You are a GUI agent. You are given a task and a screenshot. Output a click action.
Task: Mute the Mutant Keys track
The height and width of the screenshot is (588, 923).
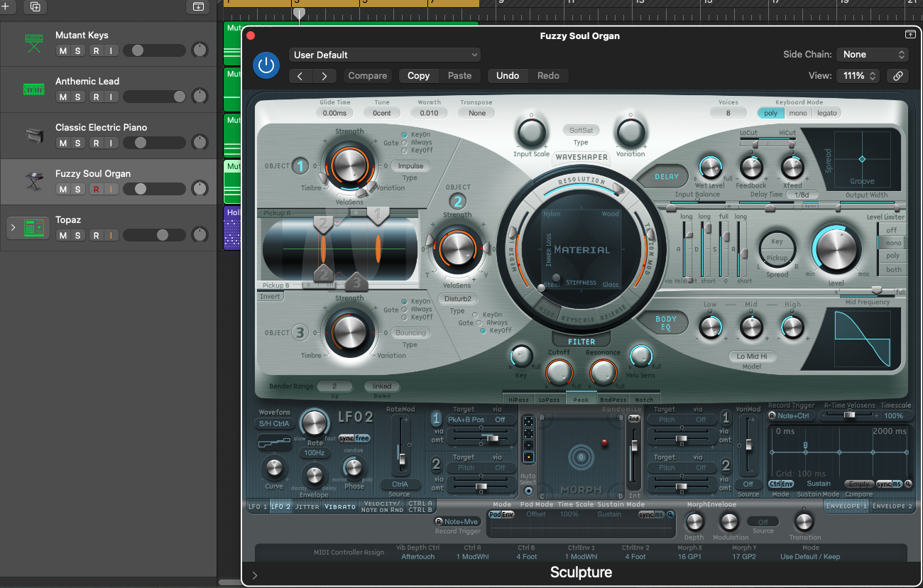click(x=63, y=50)
